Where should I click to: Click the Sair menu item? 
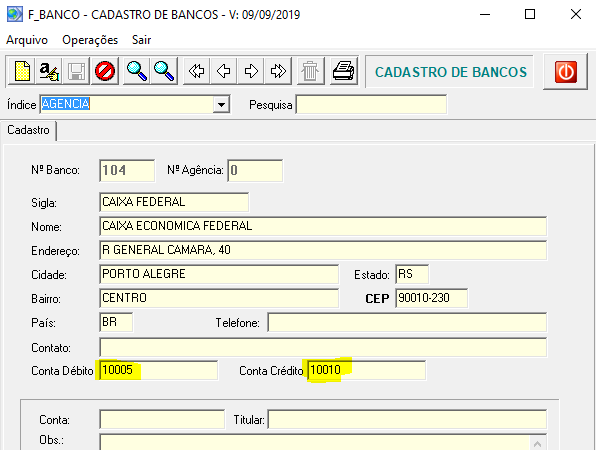tap(141, 40)
